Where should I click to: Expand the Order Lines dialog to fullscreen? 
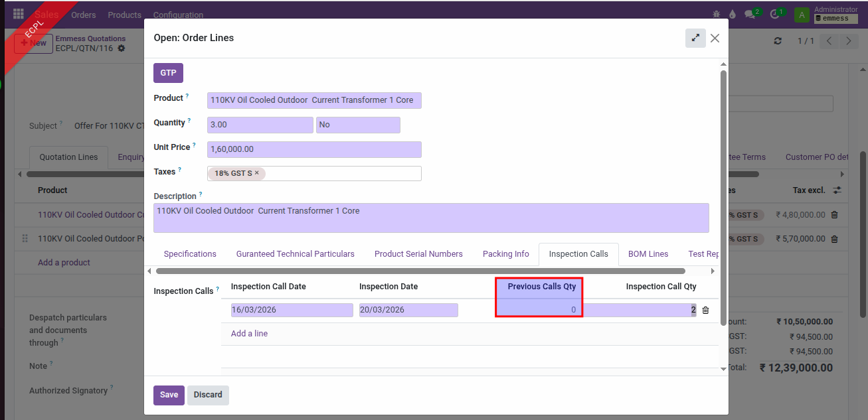tap(695, 38)
